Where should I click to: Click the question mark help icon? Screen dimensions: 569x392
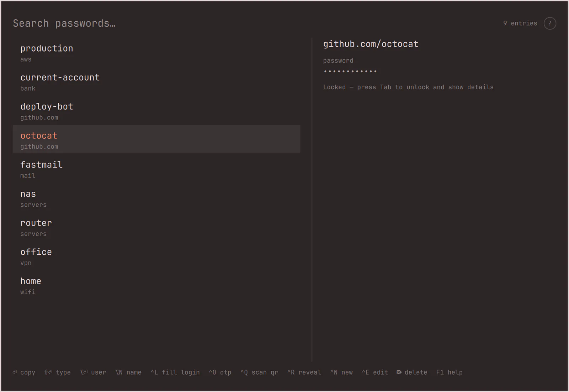[550, 23]
